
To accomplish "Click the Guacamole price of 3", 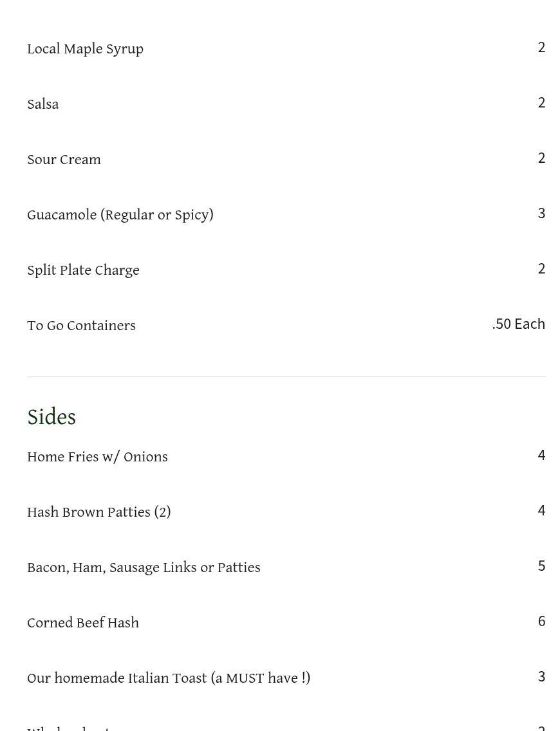I will pyautogui.click(x=541, y=213).
